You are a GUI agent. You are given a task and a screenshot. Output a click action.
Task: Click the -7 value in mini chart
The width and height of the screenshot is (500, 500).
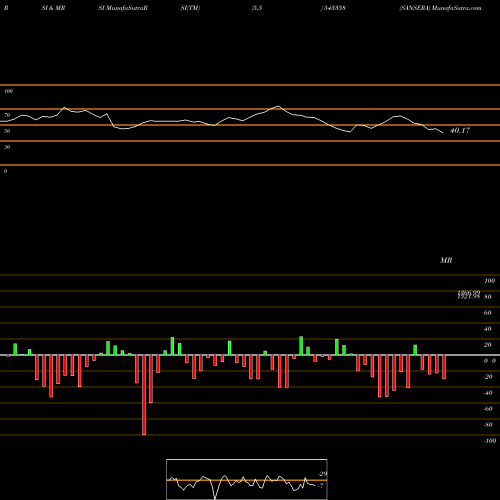point(321,485)
